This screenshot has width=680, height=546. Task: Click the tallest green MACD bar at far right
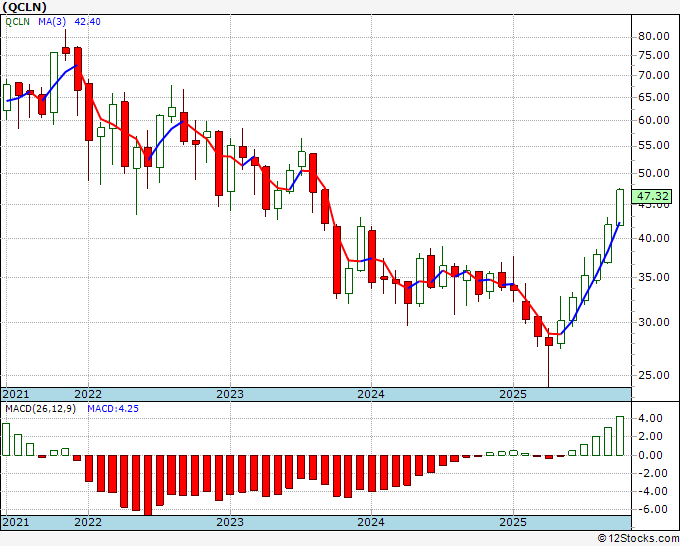pos(620,436)
